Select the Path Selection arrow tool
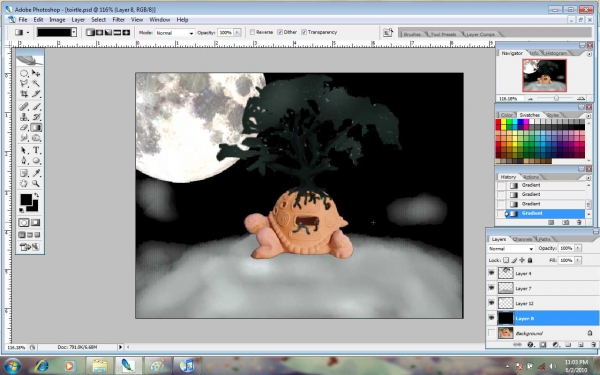Viewport: 600px width, 375px height. click(x=24, y=150)
